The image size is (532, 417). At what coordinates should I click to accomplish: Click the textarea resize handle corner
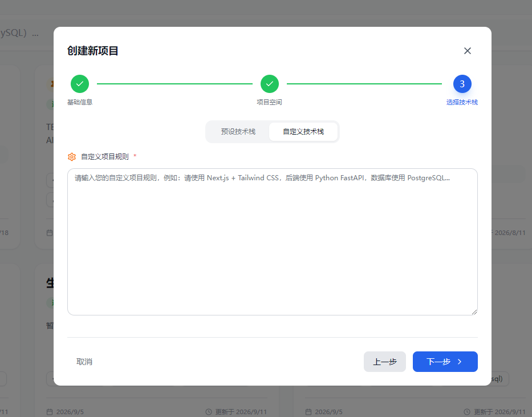pos(474,312)
